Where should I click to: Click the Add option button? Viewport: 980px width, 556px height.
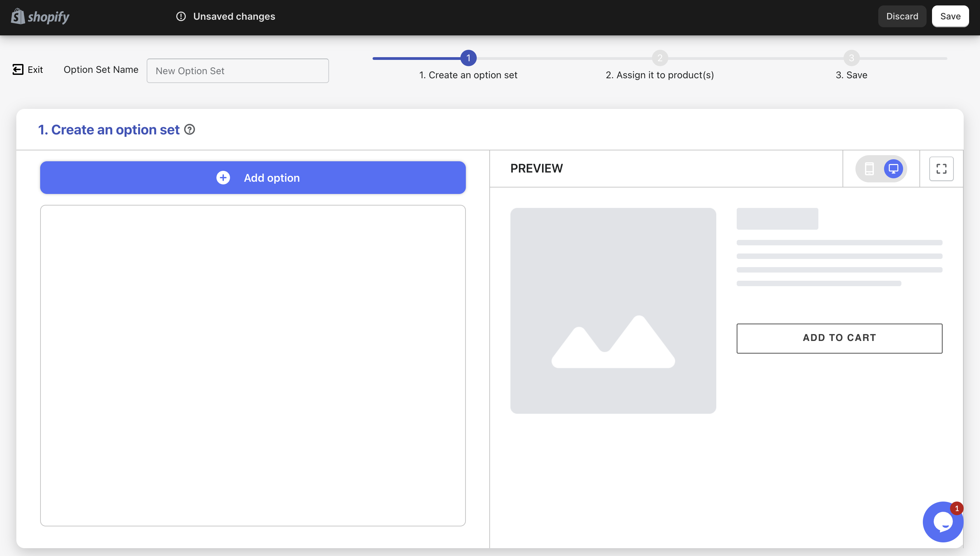(x=253, y=178)
